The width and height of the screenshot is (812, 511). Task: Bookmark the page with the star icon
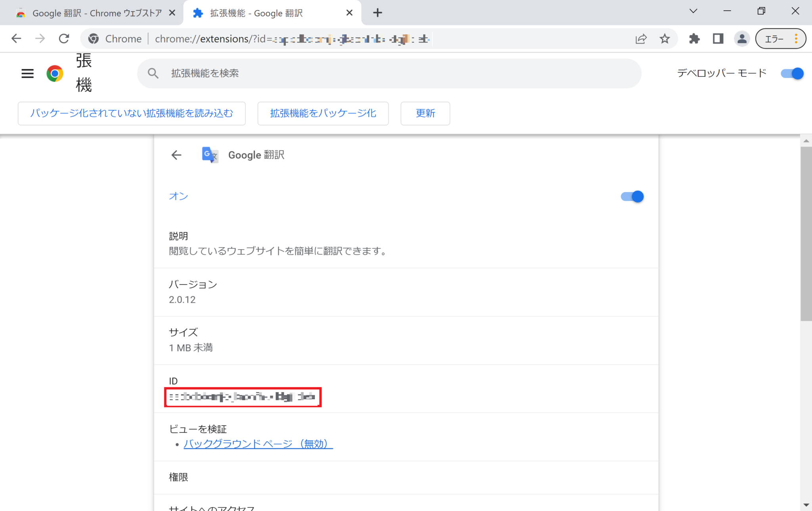[665, 38]
